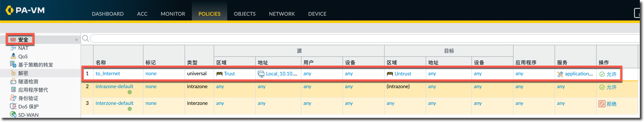Click the gear icon under interzone-default
Image resolution: width=644 pixels, height=122 pixels.
[130, 109]
